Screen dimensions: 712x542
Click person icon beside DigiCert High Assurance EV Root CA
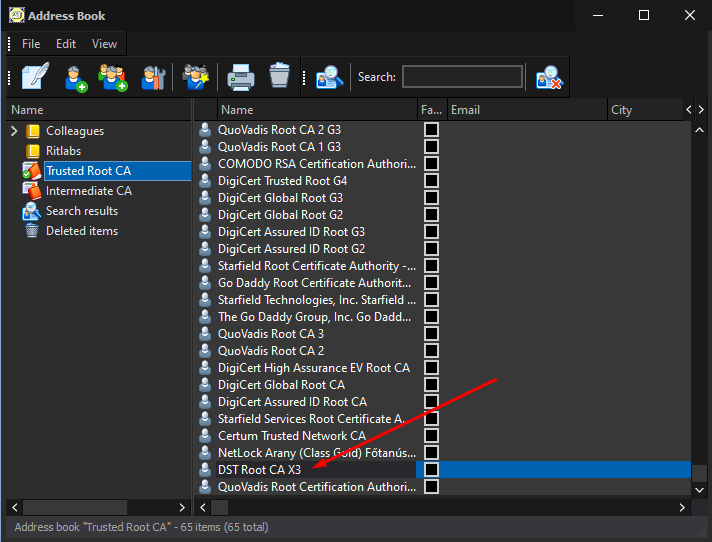[205, 368]
